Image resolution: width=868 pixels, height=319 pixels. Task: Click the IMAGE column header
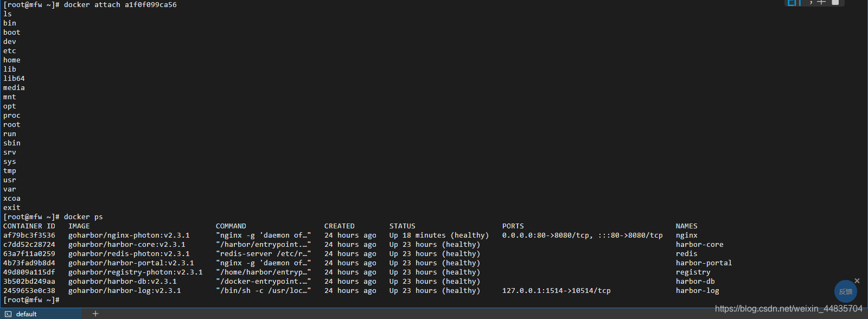click(79, 226)
